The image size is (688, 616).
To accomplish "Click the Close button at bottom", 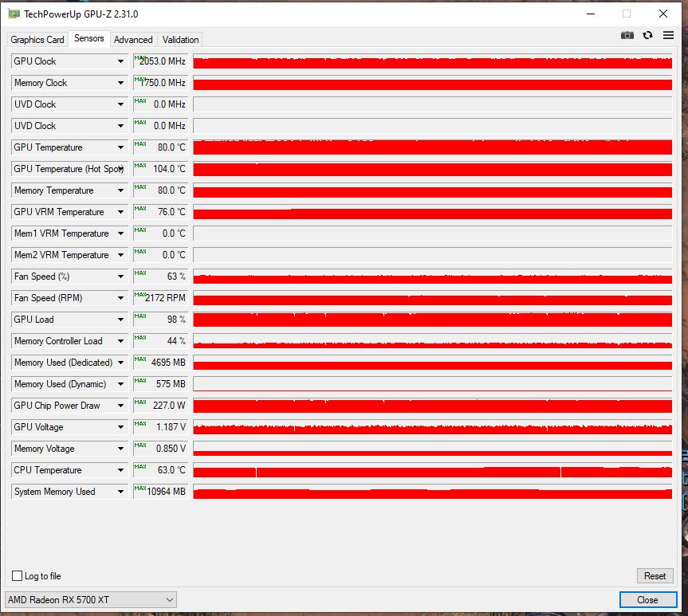I will point(647,600).
